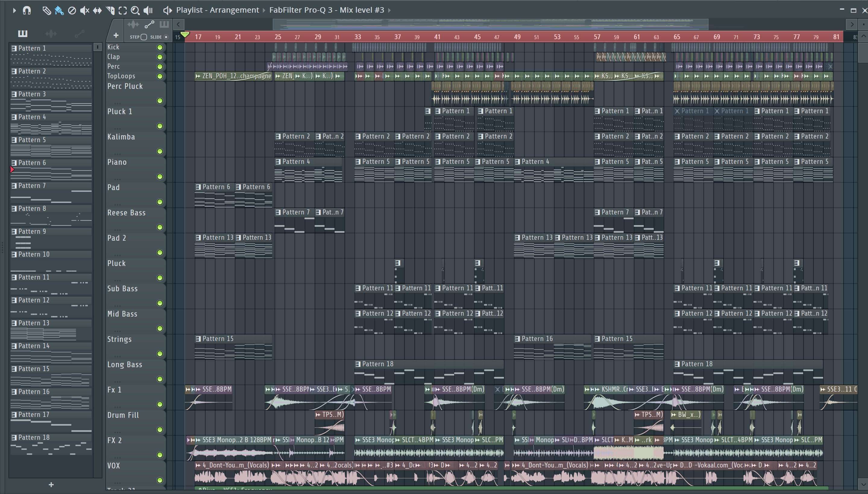Mute the VOX track
Viewport: 868px width, 494px height.
[159, 480]
